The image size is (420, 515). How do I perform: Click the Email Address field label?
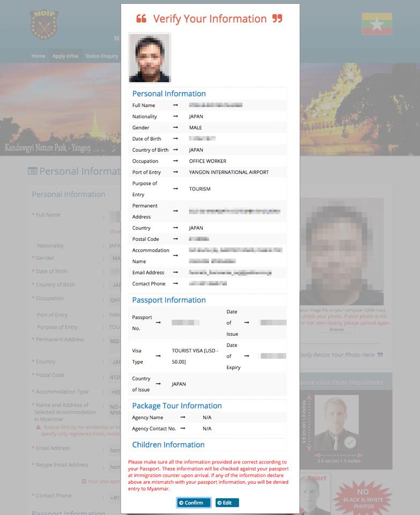pos(53,448)
